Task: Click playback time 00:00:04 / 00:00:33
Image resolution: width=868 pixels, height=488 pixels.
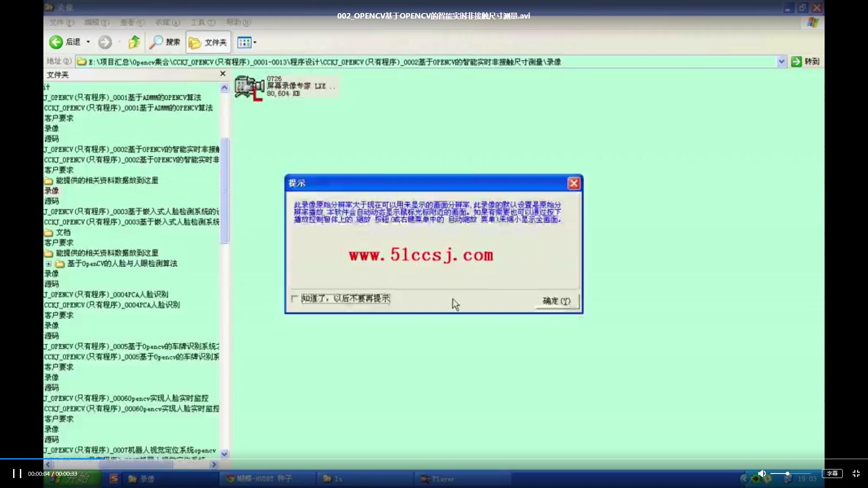Action: pyautogui.click(x=52, y=474)
